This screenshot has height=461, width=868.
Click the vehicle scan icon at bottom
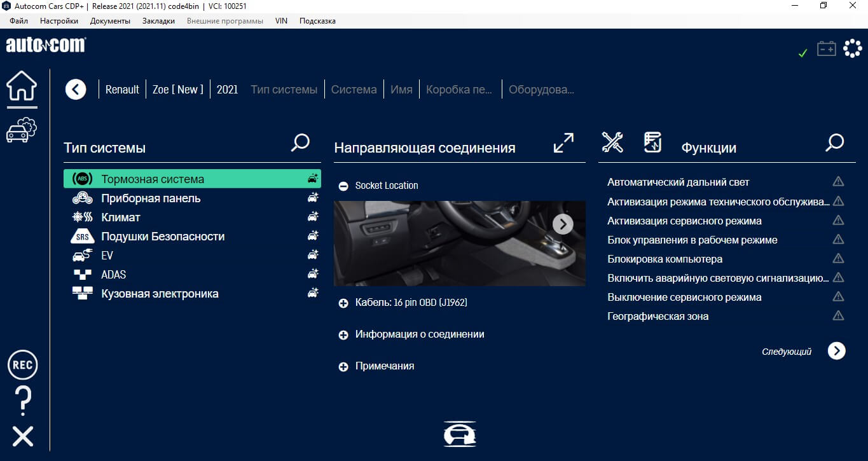(x=460, y=434)
